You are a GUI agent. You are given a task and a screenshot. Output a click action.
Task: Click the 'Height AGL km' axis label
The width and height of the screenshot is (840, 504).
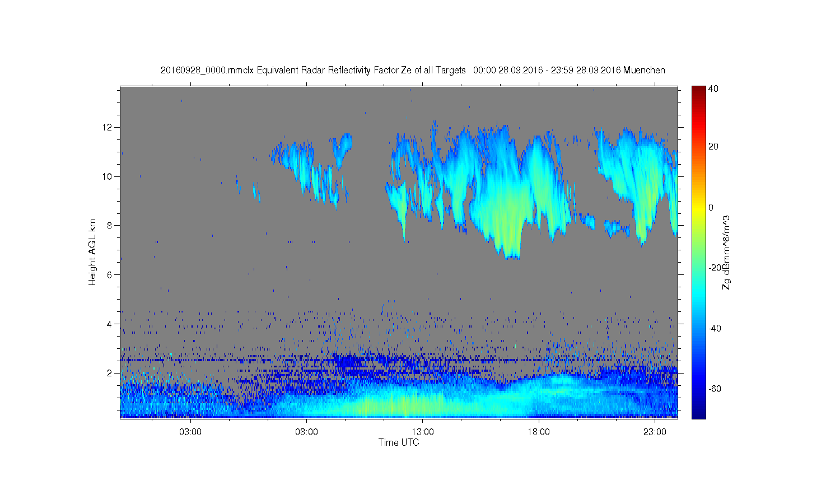pos(92,252)
